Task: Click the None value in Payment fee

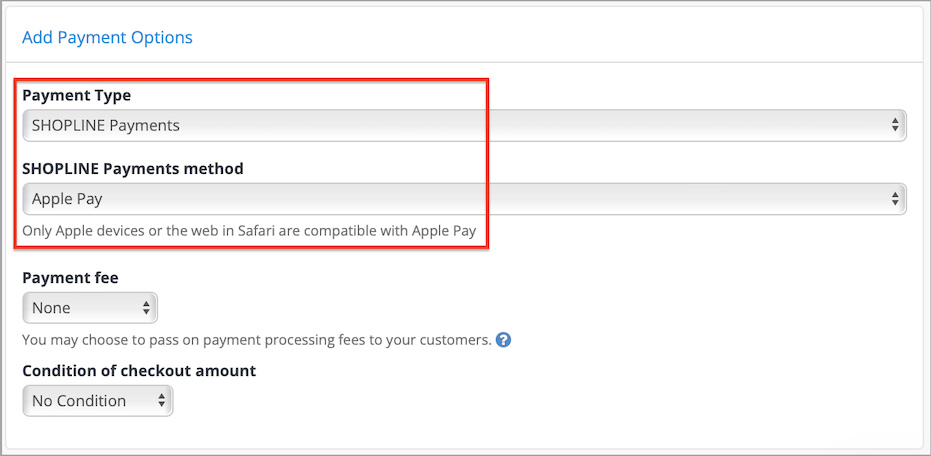Action: 51,308
